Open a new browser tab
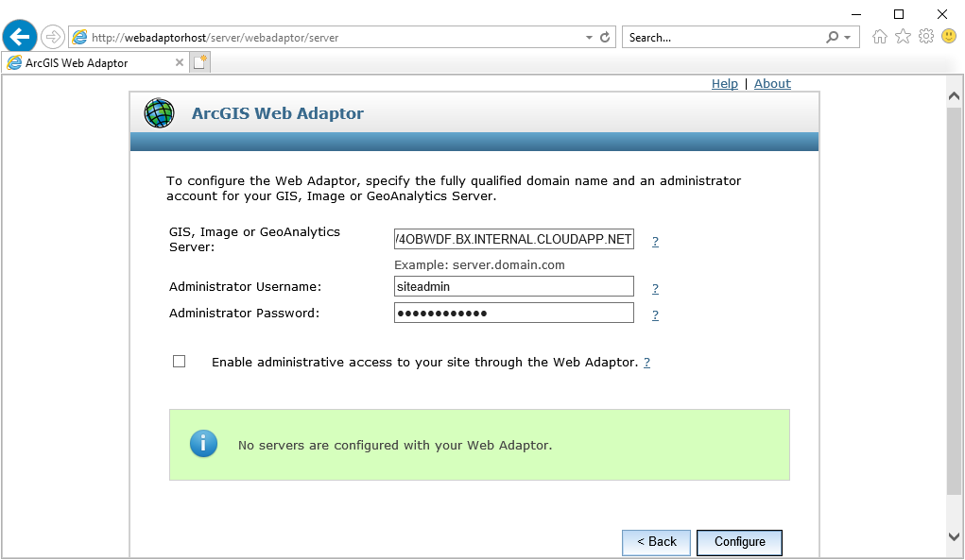This screenshot has width=965, height=560. click(200, 62)
